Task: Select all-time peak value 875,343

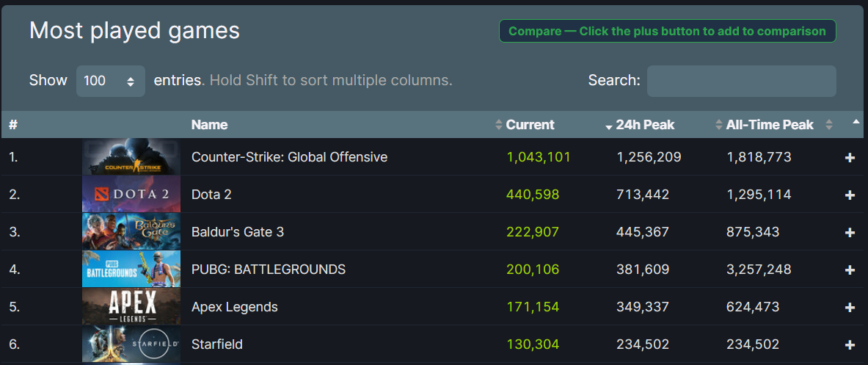Action: [753, 232]
